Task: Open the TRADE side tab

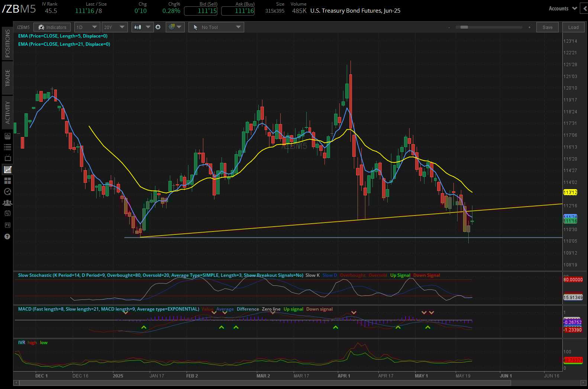Action: pos(7,78)
